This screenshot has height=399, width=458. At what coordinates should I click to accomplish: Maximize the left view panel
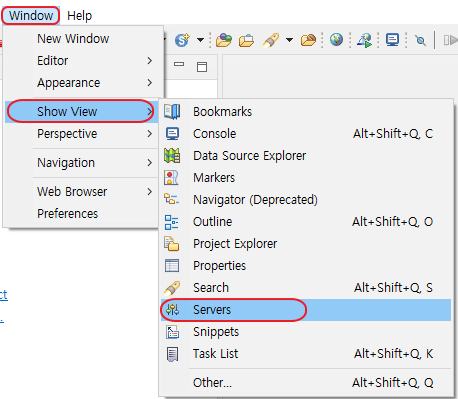pos(202,67)
